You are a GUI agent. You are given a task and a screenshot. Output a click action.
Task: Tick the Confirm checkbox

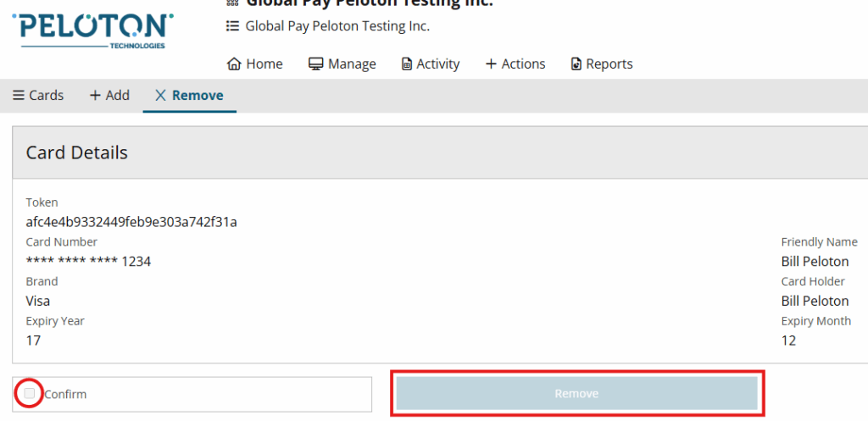[x=31, y=393]
